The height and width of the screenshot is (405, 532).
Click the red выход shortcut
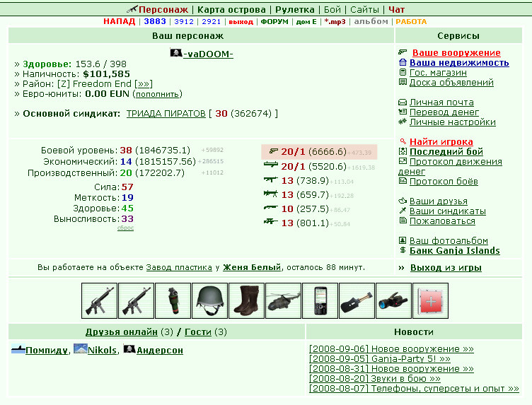click(241, 22)
